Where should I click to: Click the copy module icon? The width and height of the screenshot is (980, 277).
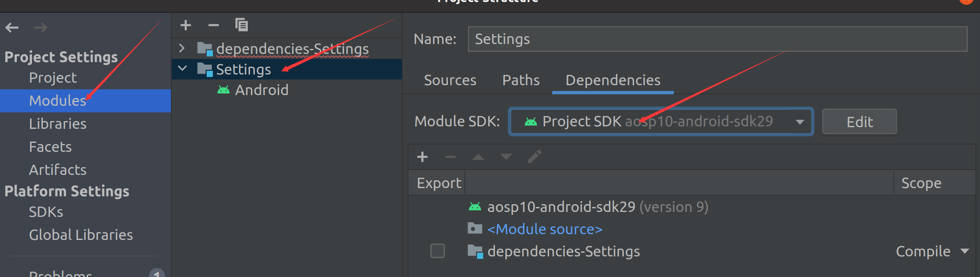tap(242, 25)
